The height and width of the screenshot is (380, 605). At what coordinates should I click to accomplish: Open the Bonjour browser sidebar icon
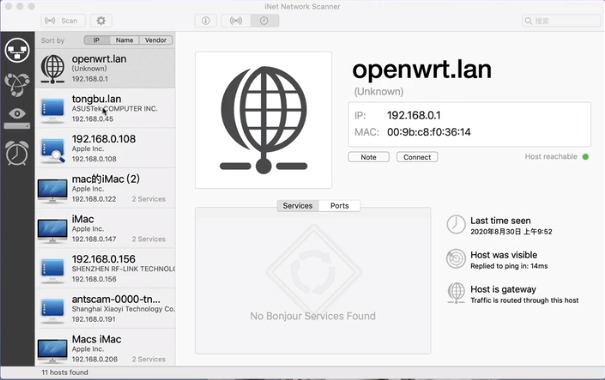pos(17,84)
